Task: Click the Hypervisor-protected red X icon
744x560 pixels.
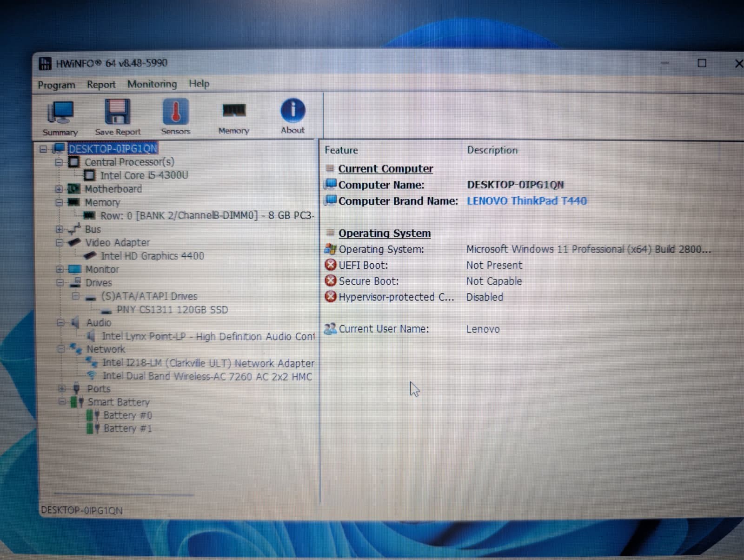Action: [331, 297]
